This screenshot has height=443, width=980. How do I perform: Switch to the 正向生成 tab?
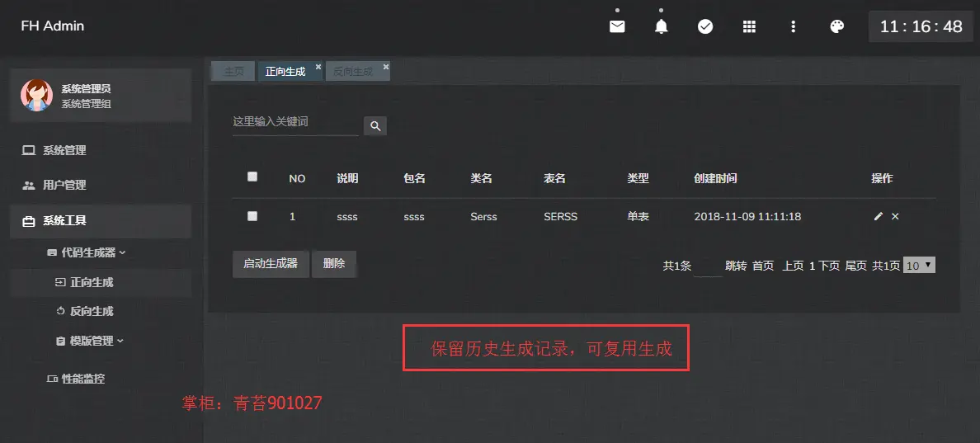click(x=285, y=71)
